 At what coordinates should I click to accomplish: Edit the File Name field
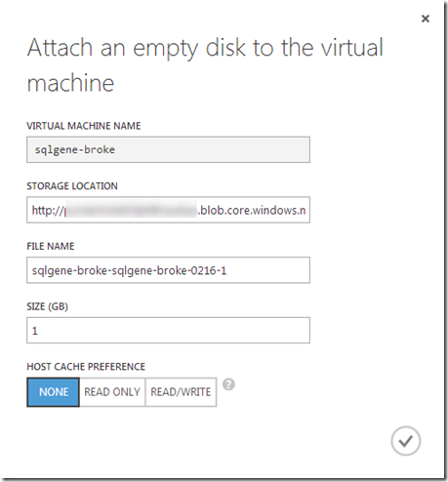pos(168,270)
